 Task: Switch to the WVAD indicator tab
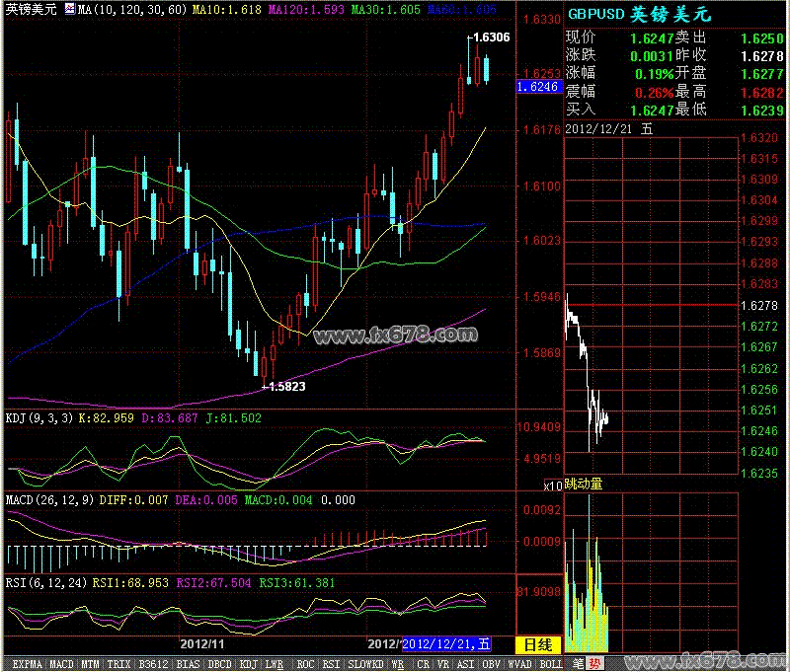[519, 664]
